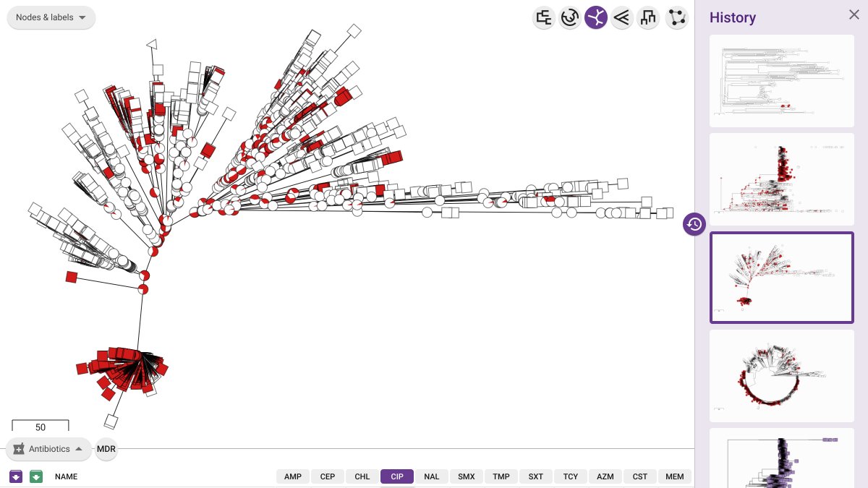Open the purple-labeled tree history thumbnail
This screenshot has height=488, width=868.
(x=782, y=458)
